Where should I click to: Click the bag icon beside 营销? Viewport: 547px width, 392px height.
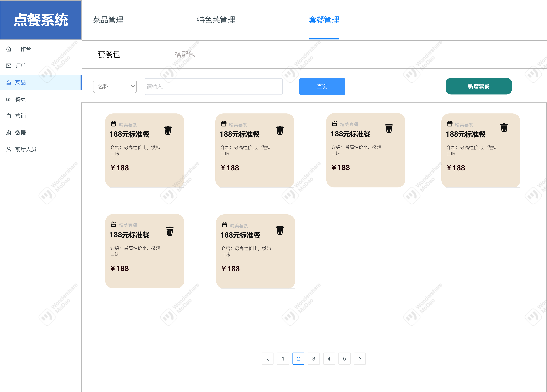[x=9, y=116]
